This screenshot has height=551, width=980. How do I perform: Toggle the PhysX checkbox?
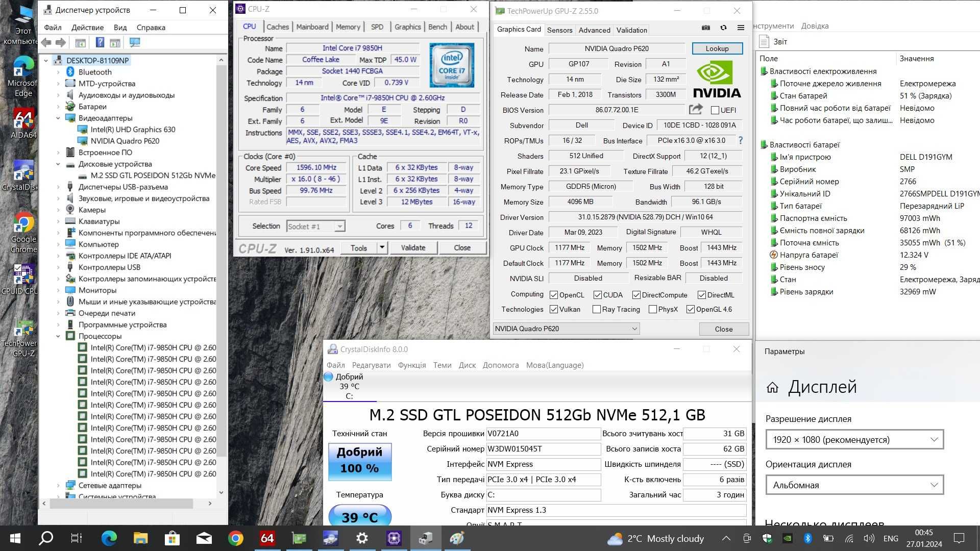point(652,309)
